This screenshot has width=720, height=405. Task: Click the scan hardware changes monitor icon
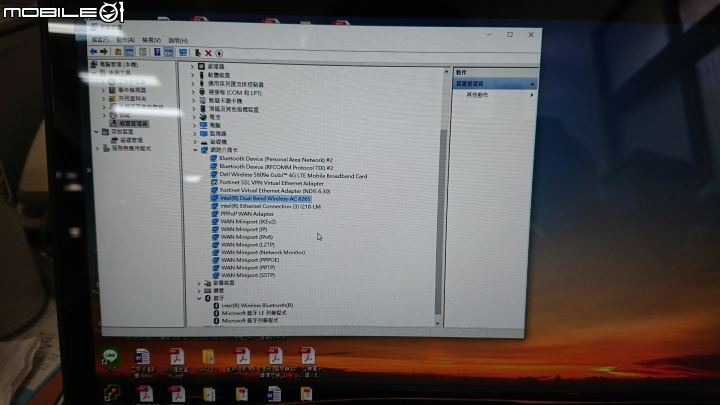[183, 52]
